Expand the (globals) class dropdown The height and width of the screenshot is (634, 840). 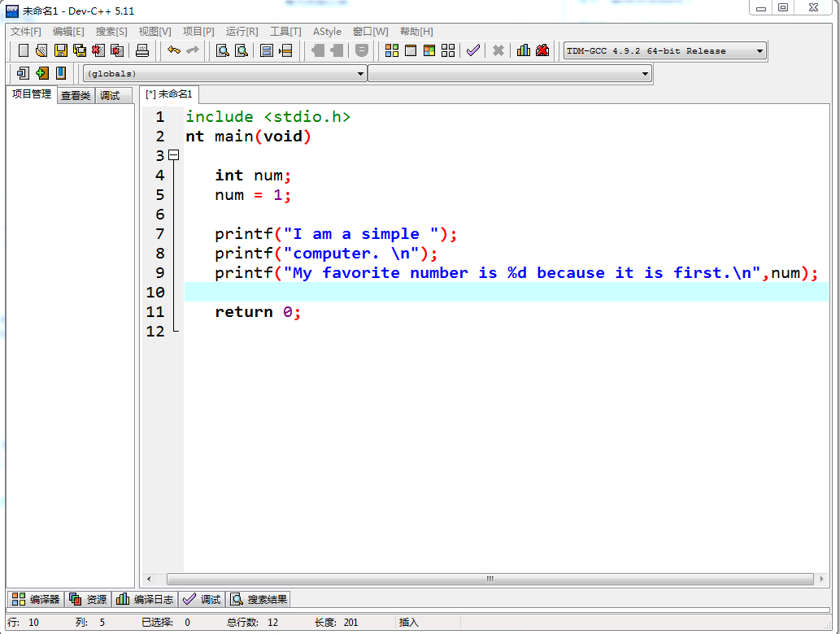pyautogui.click(x=360, y=73)
